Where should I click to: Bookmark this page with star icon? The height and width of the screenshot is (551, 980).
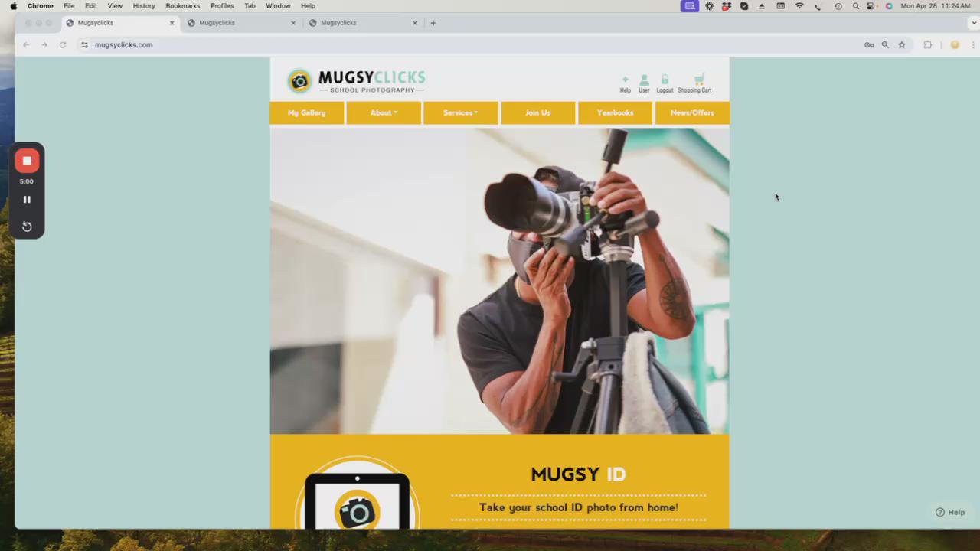point(902,44)
